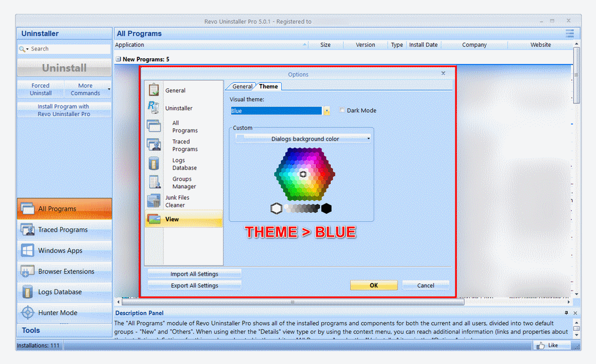
Task: Close the Options dialog
Action: click(443, 73)
